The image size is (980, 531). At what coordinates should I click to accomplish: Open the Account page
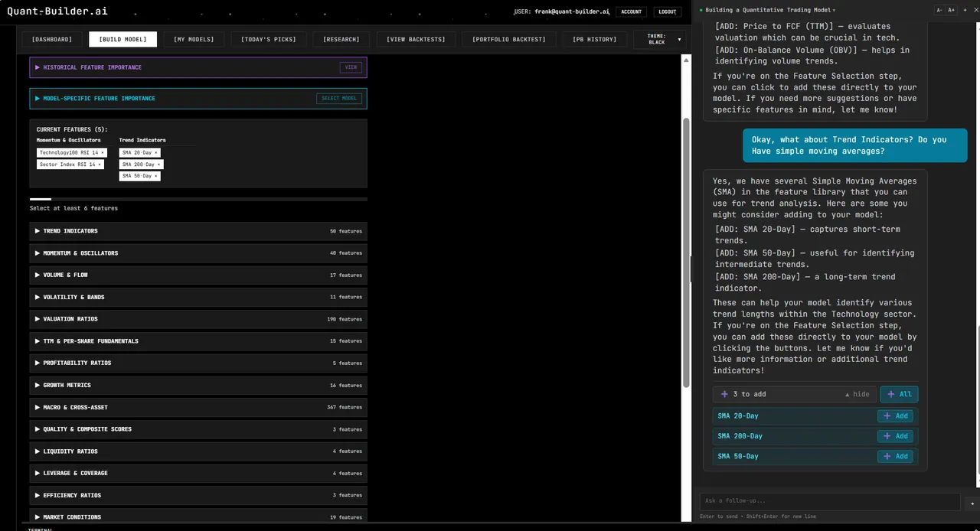point(632,12)
